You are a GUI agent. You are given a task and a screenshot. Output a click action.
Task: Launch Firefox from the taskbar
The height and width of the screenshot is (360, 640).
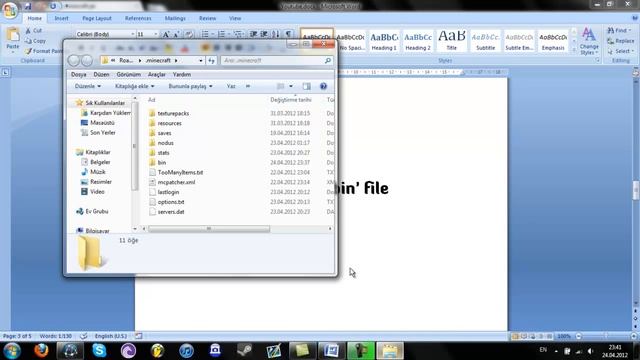41,350
